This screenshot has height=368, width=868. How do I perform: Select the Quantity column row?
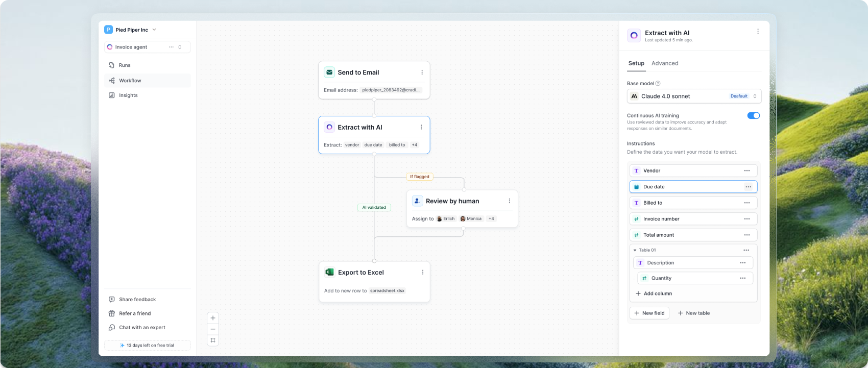(x=695, y=278)
